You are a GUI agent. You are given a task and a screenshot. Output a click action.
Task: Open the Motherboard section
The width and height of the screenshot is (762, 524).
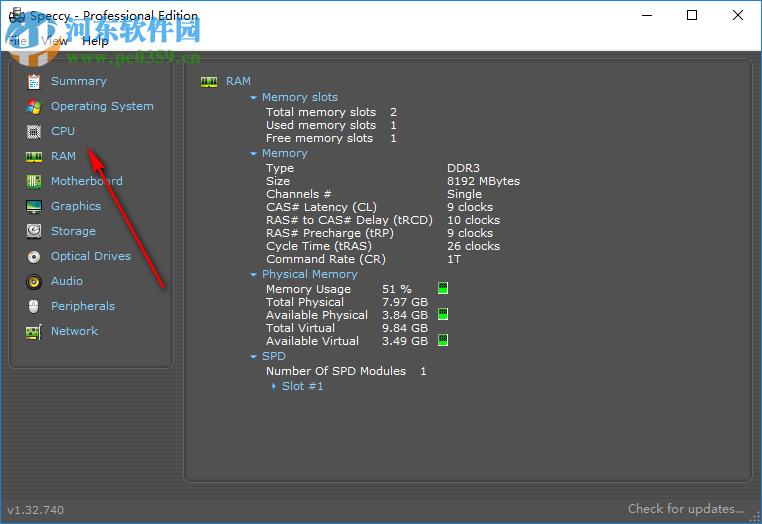pos(87,181)
